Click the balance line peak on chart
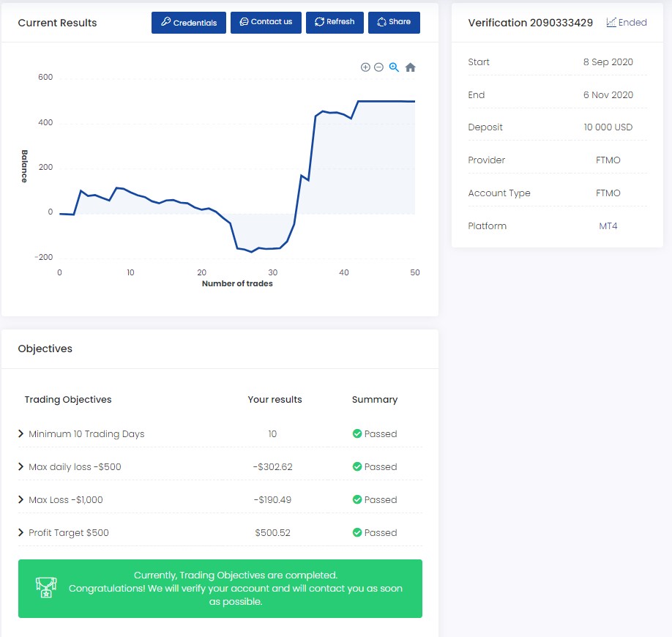Viewport: 672px width, 637px height. pos(359,102)
